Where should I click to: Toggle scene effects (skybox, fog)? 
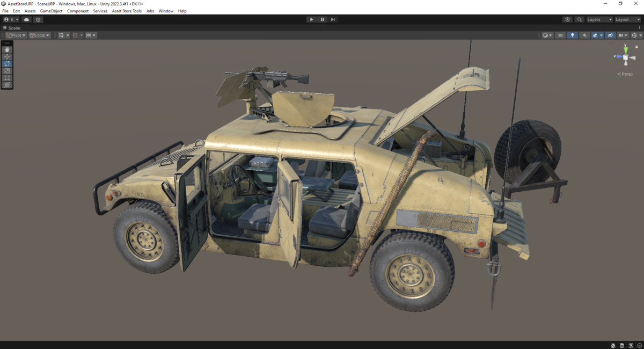(x=595, y=35)
